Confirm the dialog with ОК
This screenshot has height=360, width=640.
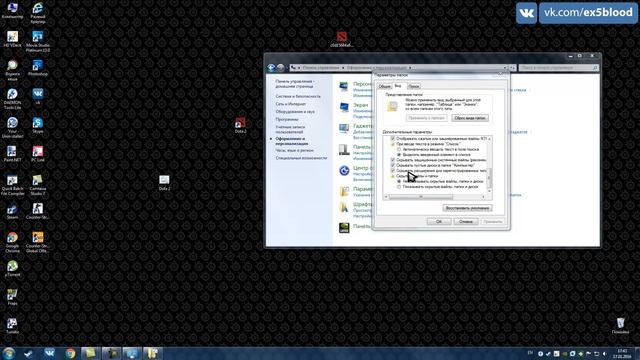coord(439,221)
